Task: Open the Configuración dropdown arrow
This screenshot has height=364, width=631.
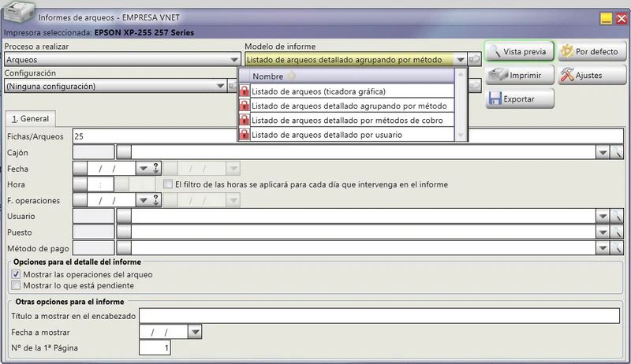Action: [220, 86]
